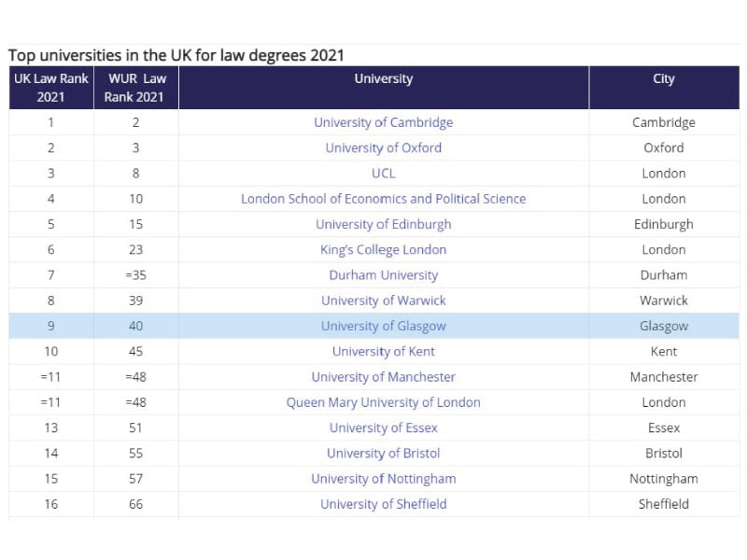
Task: Click 'London' city in LSE row
Action: 664,199
